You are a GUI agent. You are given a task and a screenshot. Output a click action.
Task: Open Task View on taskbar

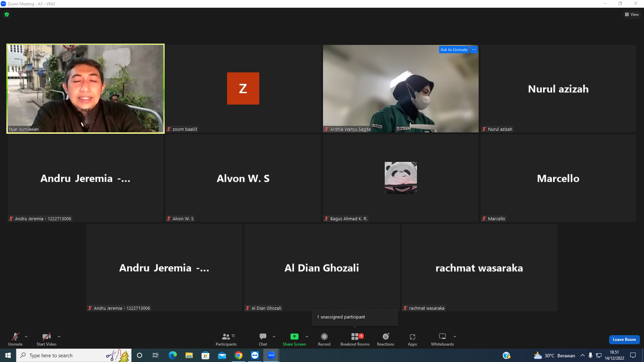coord(156,355)
